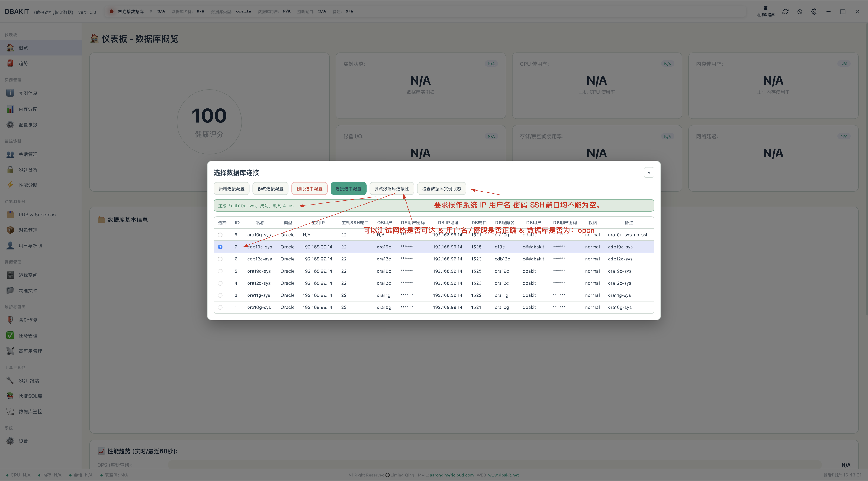Viewport: 868px width, 481px height.
Task: Open 物理文件 folder icon
Action: [11, 291]
